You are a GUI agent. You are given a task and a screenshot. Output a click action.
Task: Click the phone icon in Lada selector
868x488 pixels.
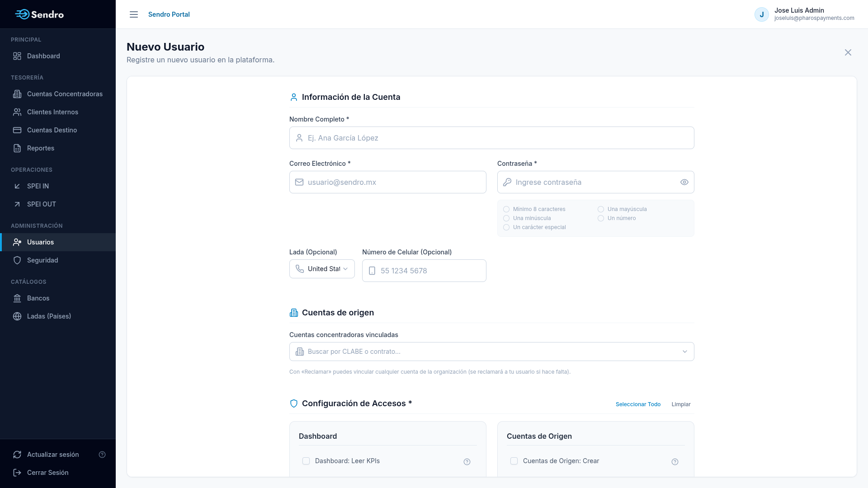click(x=300, y=269)
